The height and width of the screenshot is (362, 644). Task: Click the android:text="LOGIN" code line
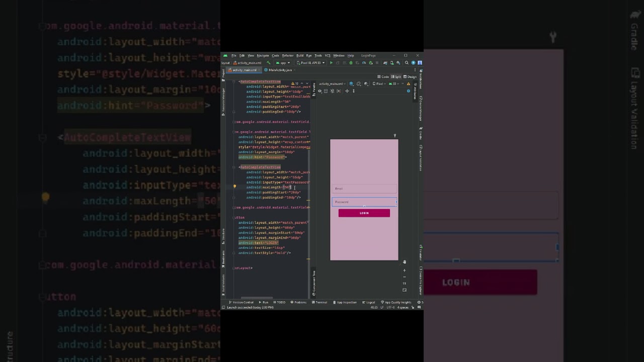(259, 242)
